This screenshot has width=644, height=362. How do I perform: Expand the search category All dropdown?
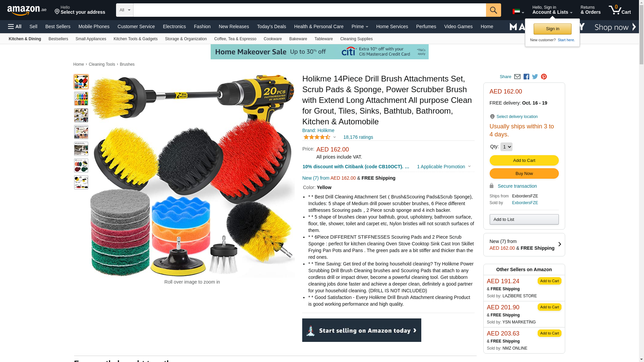pyautogui.click(x=125, y=10)
